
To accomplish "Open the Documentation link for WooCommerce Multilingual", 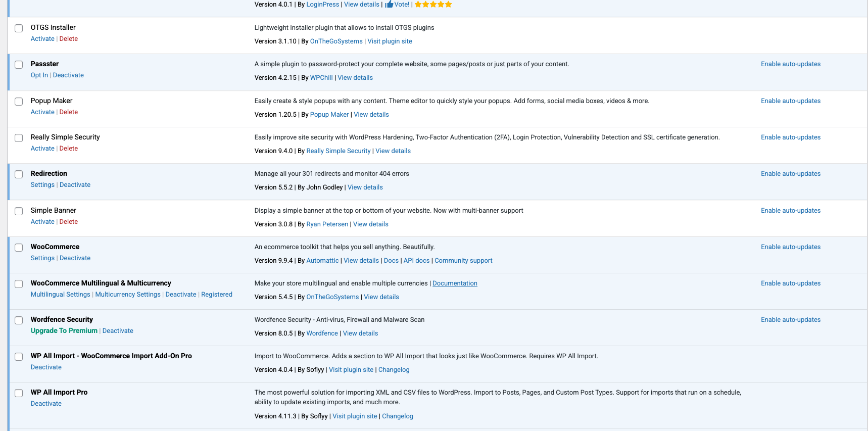I will [455, 283].
